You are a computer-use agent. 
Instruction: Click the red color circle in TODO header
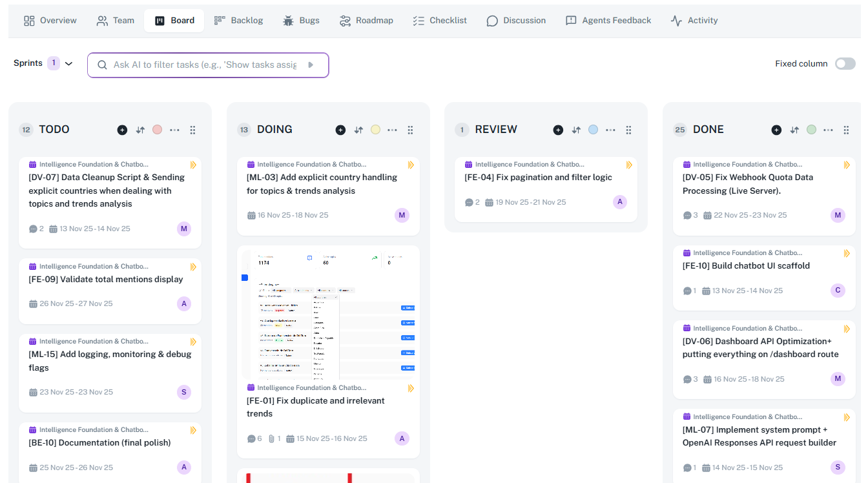coord(157,130)
